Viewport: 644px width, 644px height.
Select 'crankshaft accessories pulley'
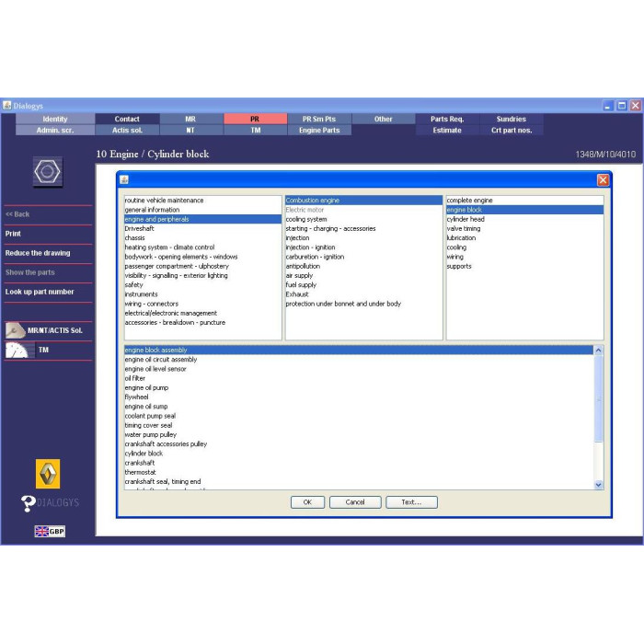coord(359,444)
